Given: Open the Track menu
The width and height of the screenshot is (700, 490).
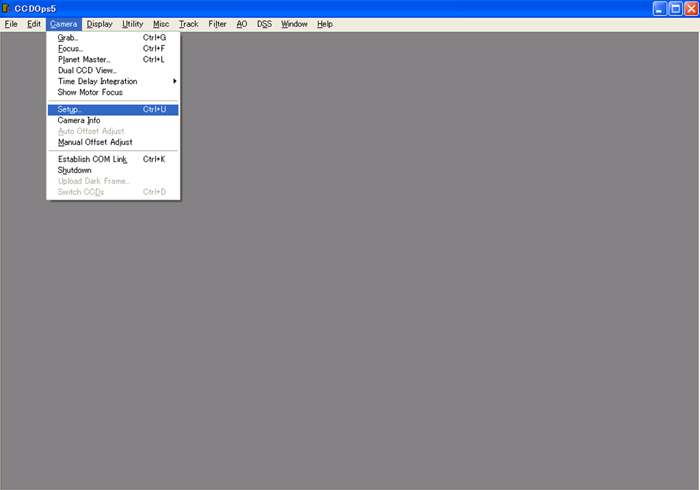Looking at the screenshot, I should point(188,24).
